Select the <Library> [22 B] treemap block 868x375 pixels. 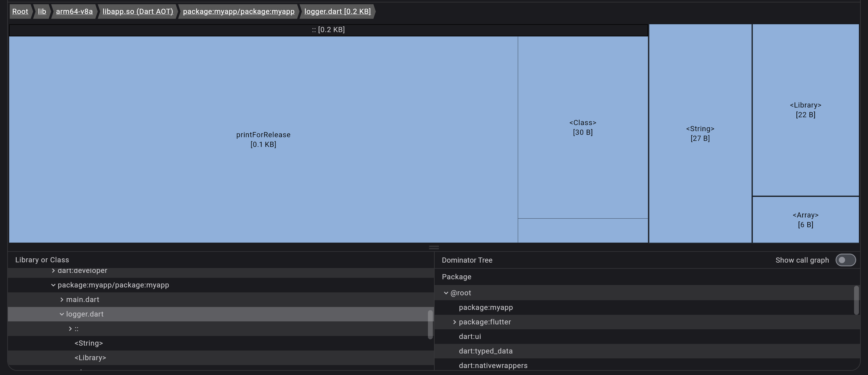[805, 110]
